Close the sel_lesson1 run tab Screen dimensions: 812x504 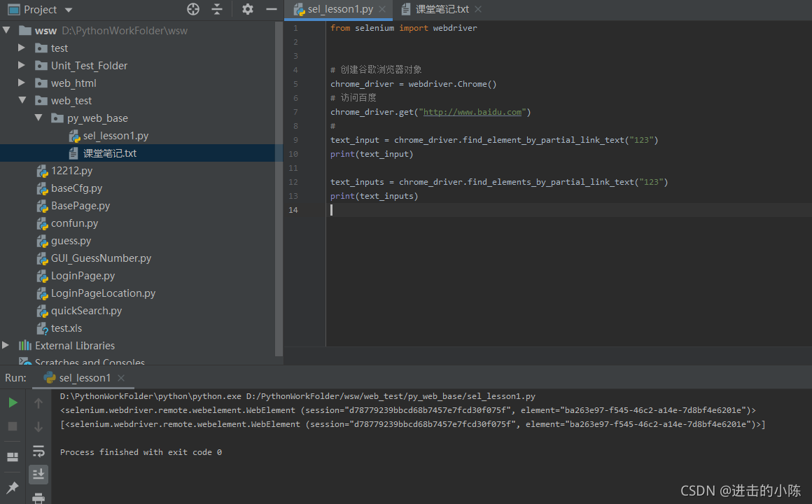click(x=120, y=378)
